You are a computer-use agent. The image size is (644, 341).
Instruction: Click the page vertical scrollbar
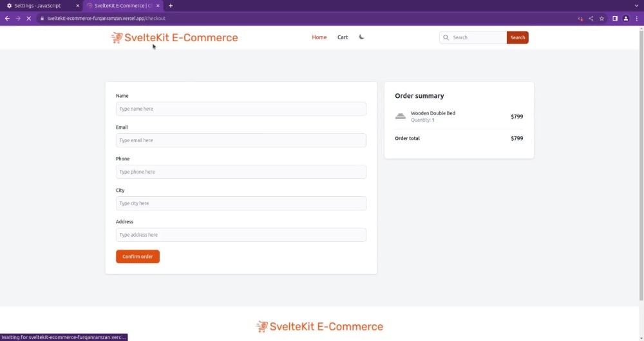(641, 164)
